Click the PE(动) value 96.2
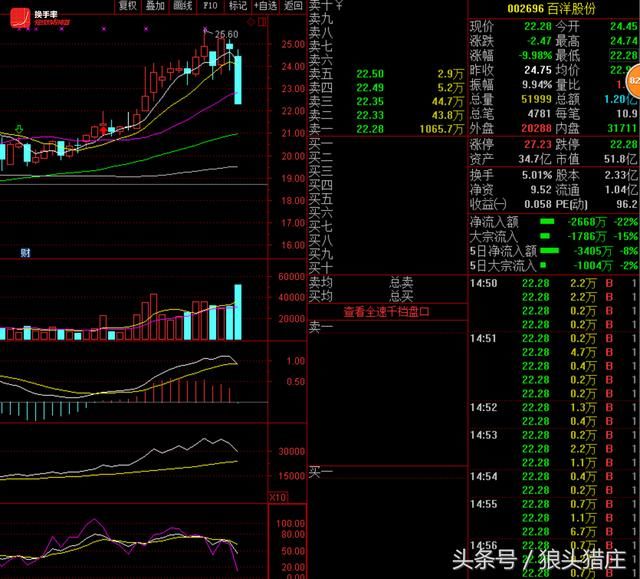 [x=627, y=204]
